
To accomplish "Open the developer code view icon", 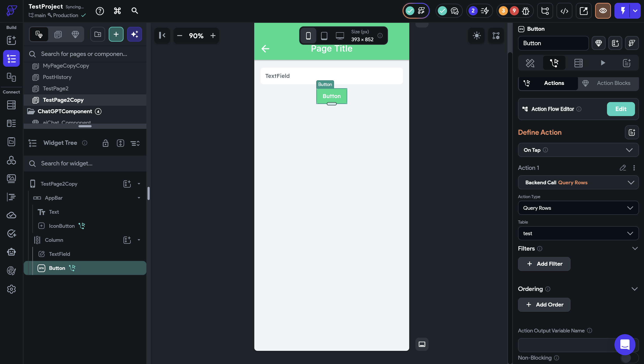I will pyautogui.click(x=564, y=11).
